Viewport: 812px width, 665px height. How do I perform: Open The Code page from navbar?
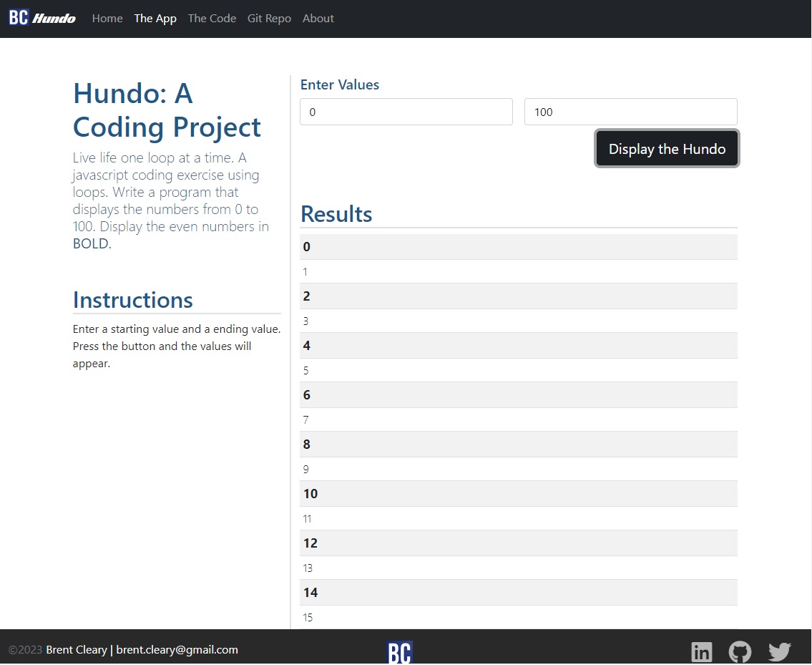[212, 19]
